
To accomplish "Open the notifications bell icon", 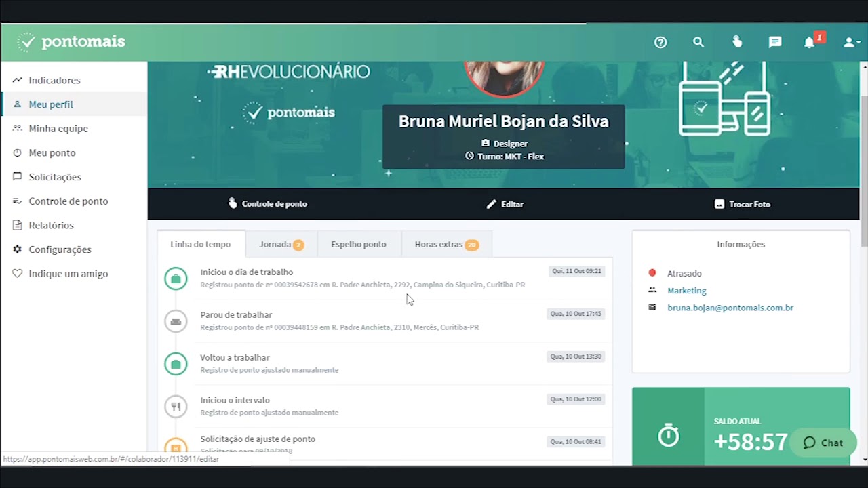I will coord(809,42).
